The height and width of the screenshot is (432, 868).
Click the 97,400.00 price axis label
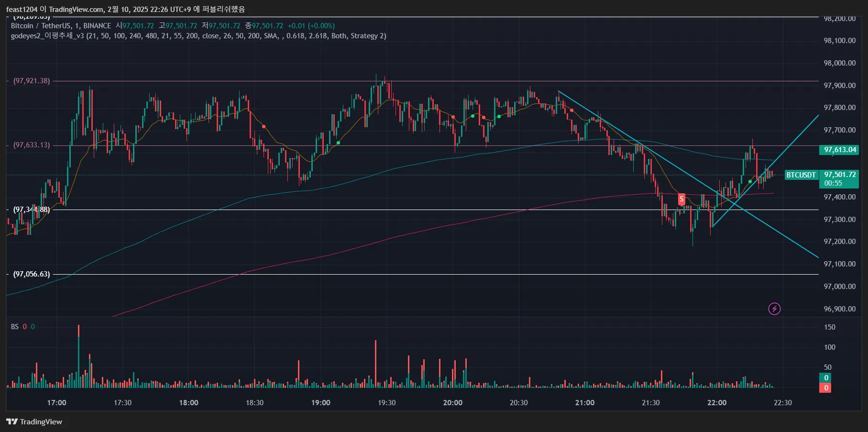pos(839,197)
